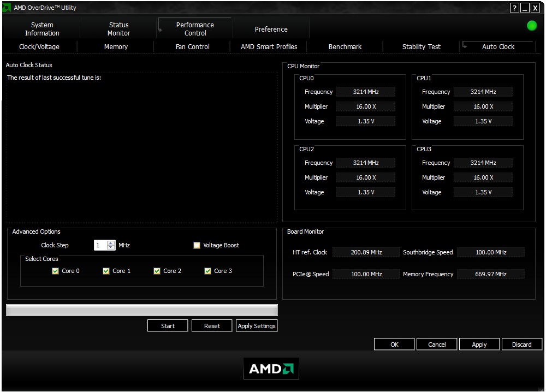
Task: Uncheck the Core 0 checkbox
Action: (55, 271)
